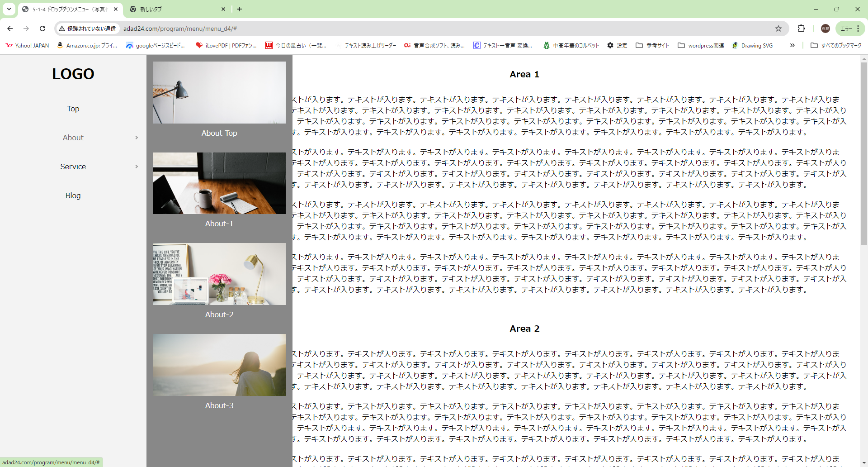Click the LOGO heading
The image size is (868, 467).
[x=73, y=74]
